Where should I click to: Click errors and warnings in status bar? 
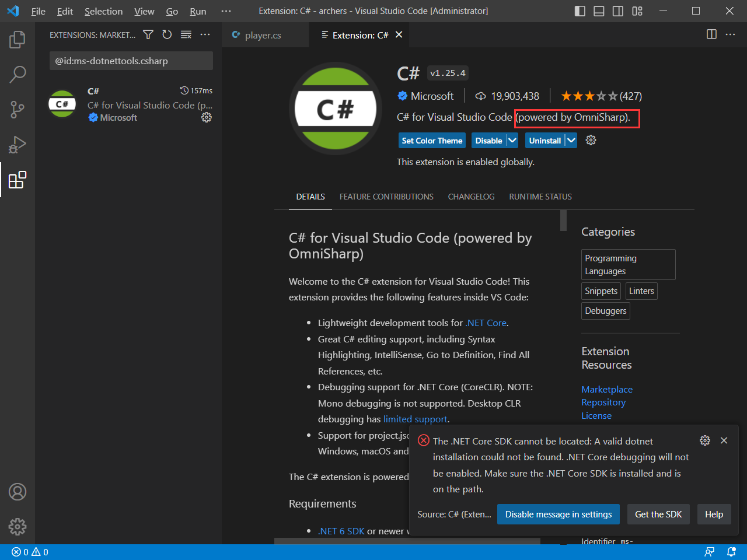click(x=30, y=552)
